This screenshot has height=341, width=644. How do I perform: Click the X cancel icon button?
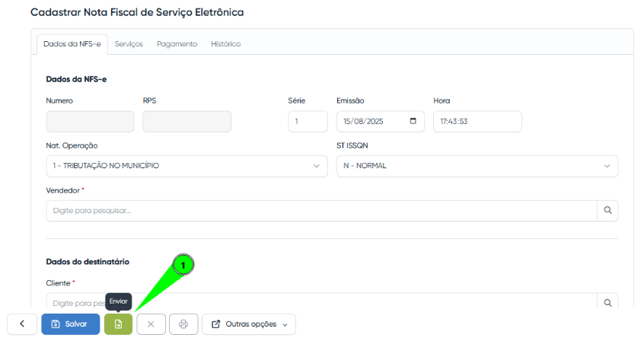coord(151,324)
